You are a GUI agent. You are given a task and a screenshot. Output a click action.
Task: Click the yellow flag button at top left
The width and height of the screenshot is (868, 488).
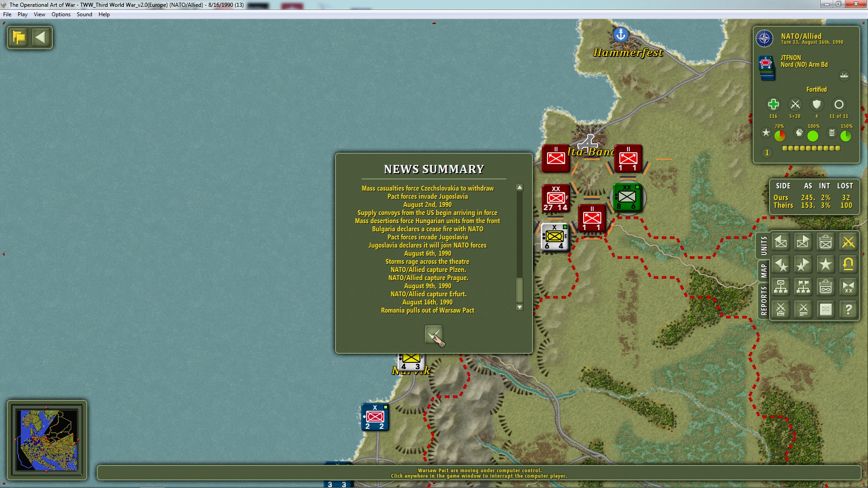19,38
